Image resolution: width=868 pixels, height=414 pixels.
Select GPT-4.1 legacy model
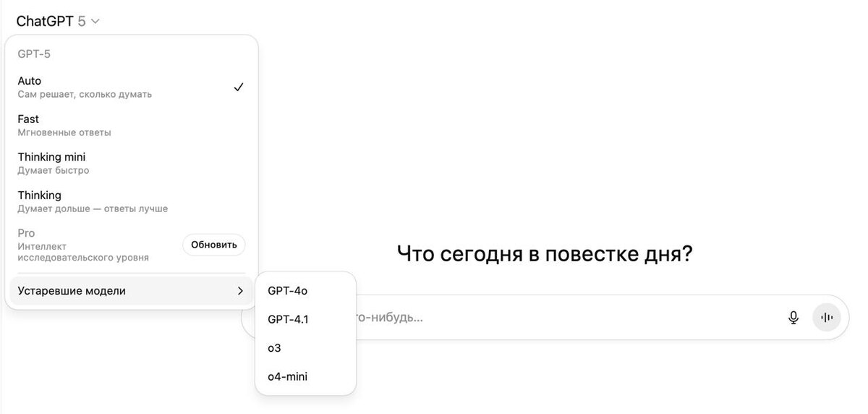305,319
